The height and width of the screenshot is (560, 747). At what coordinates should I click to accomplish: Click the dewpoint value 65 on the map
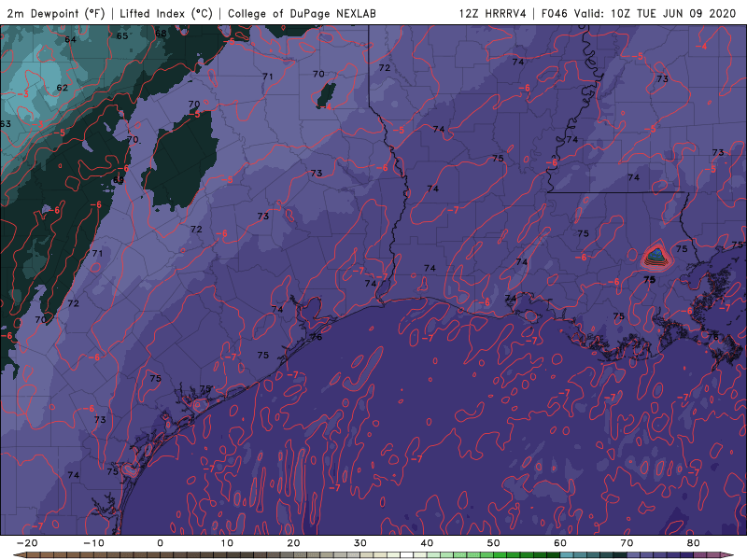pyautogui.click(x=122, y=35)
